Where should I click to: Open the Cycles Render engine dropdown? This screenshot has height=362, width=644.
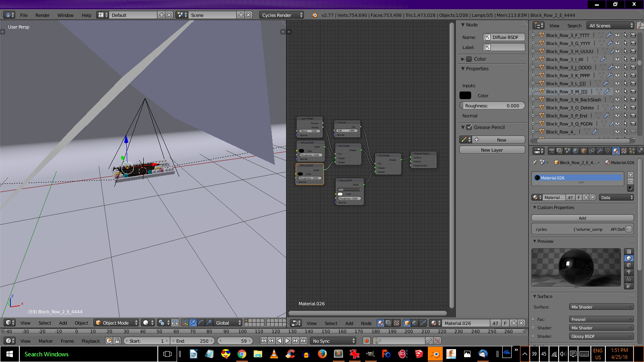(x=282, y=15)
